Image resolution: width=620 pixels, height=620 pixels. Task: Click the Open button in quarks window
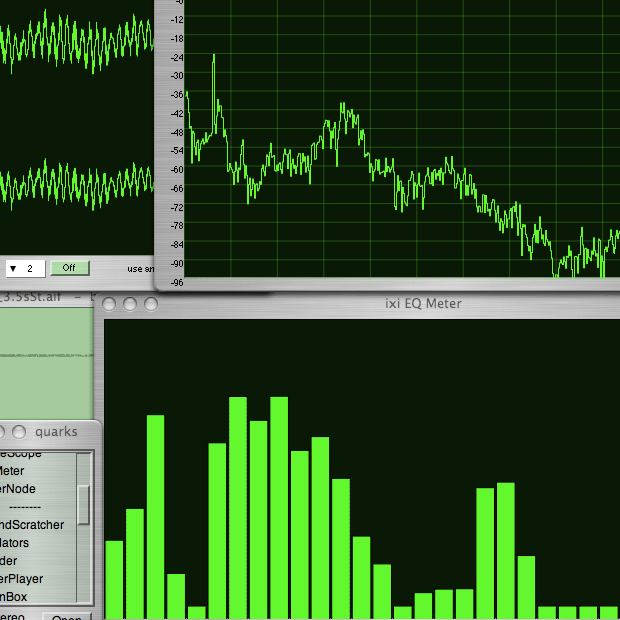point(66,617)
